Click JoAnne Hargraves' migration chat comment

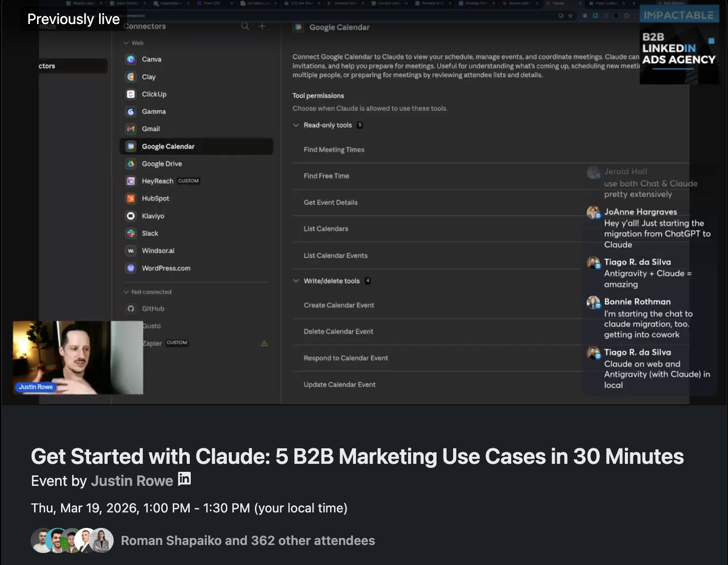[x=657, y=234]
